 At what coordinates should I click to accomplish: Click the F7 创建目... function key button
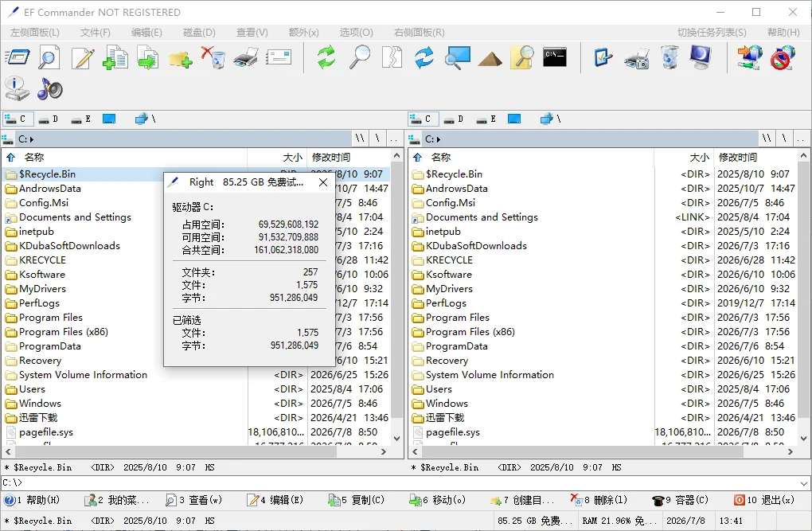(522, 500)
